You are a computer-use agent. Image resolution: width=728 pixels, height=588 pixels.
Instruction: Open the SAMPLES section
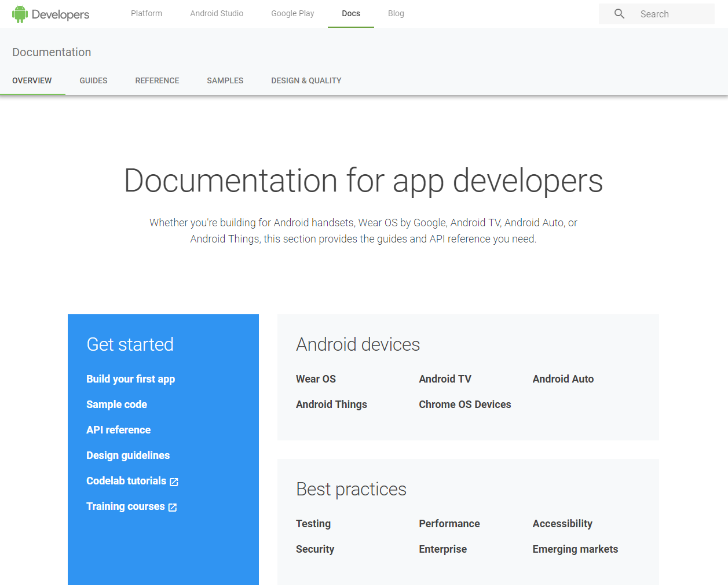[225, 80]
